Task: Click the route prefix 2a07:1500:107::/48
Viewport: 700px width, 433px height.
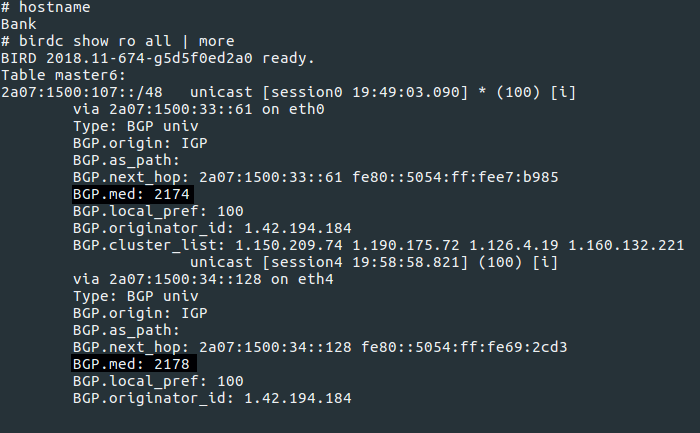Action: 83,92
